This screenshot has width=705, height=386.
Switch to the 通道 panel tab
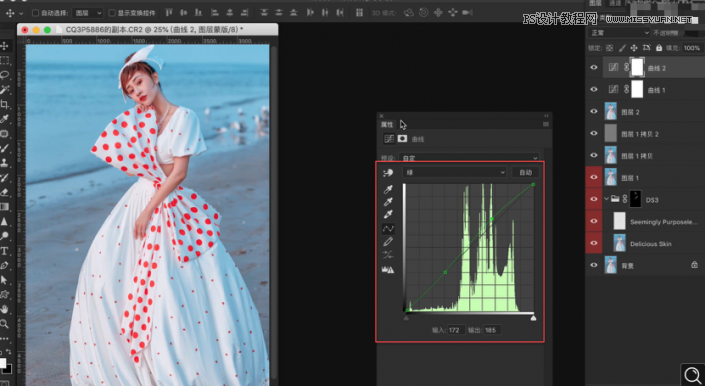(x=615, y=3)
